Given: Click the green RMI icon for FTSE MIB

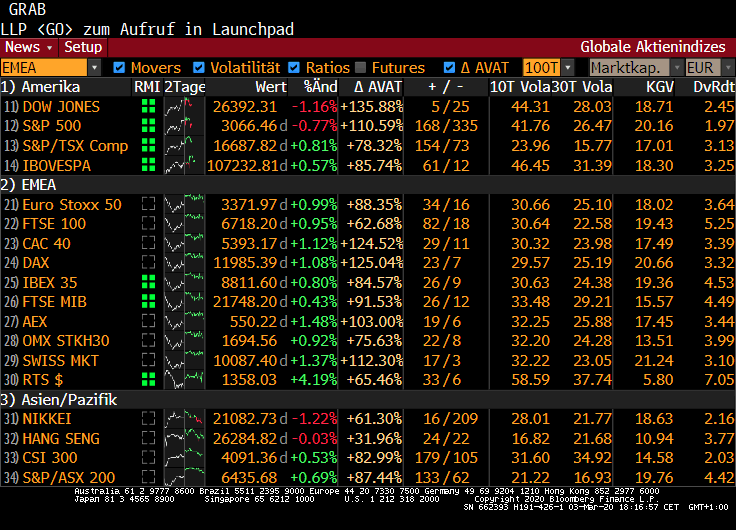Looking at the screenshot, I should [x=149, y=301].
